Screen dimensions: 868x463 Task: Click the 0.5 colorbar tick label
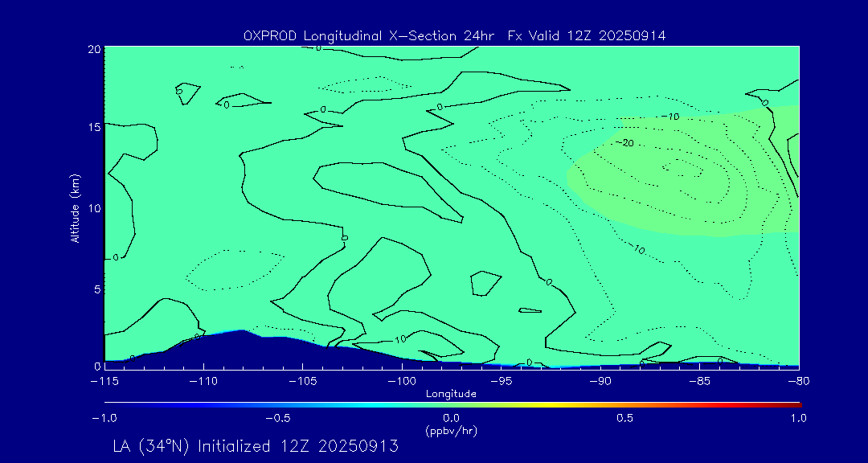pos(624,418)
